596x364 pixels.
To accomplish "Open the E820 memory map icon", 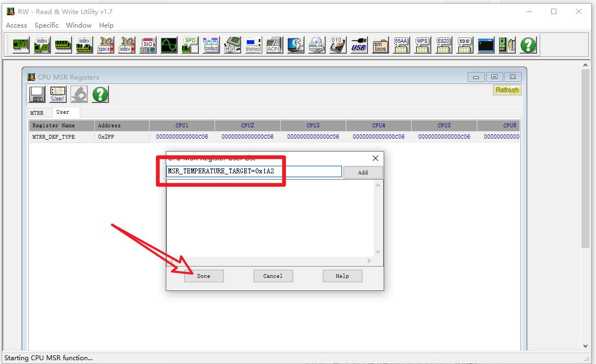I will tap(443, 44).
